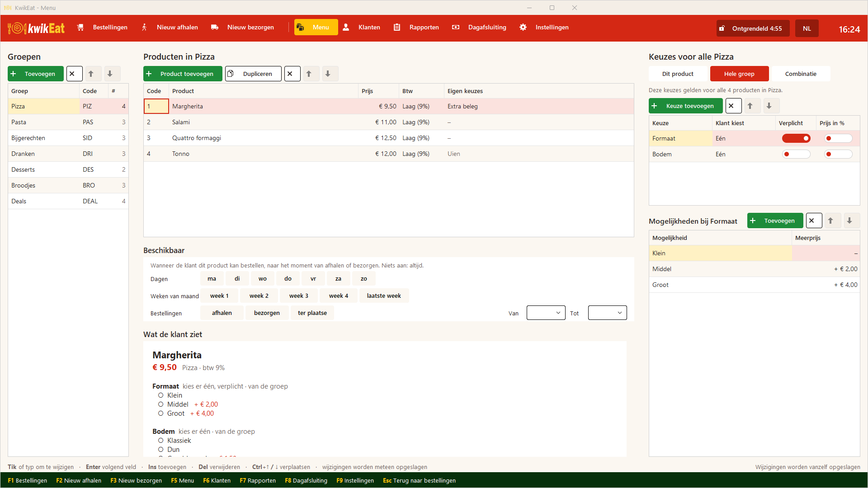
Task: Open the Tot time dropdown
Action: click(607, 313)
